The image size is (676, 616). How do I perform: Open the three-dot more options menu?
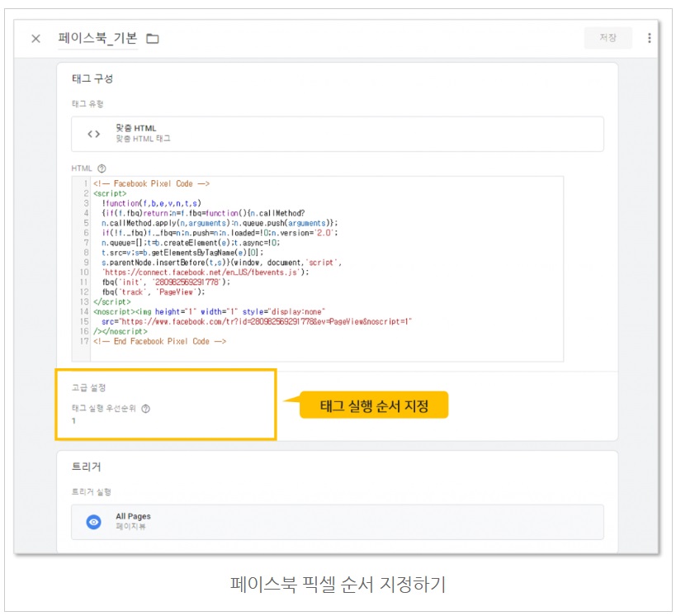(649, 38)
